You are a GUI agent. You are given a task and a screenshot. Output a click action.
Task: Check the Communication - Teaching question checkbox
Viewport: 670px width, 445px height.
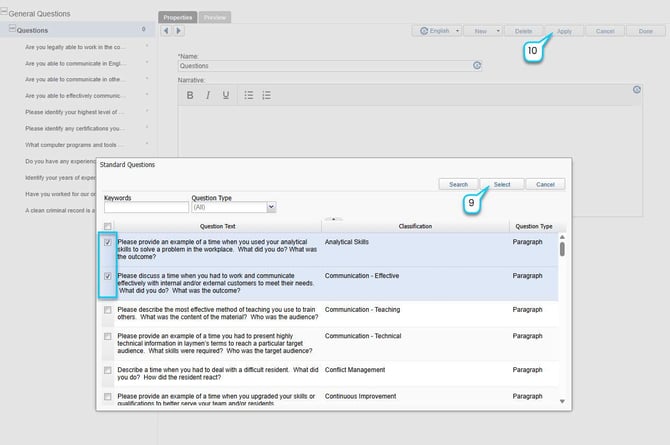point(107,311)
